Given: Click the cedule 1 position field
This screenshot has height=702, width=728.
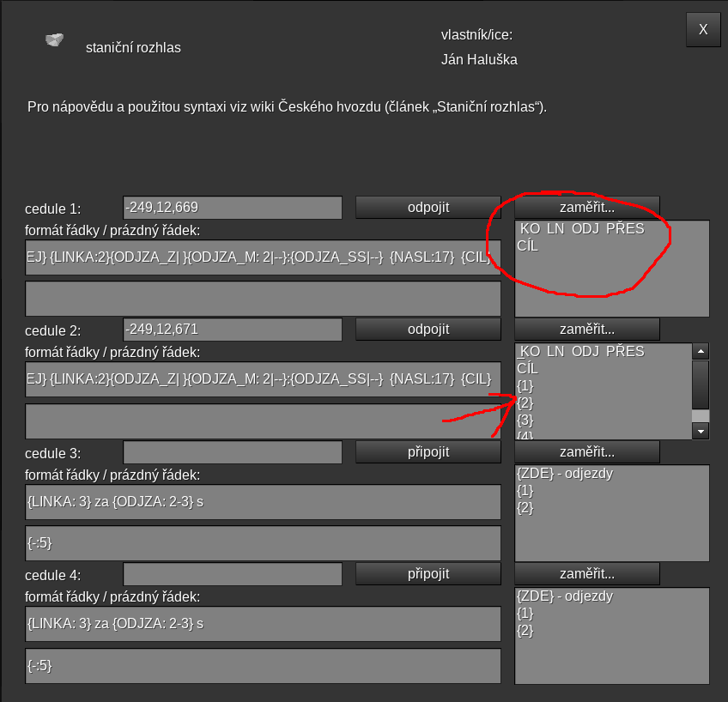Looking at the screenshot, I should pos(233,208).
